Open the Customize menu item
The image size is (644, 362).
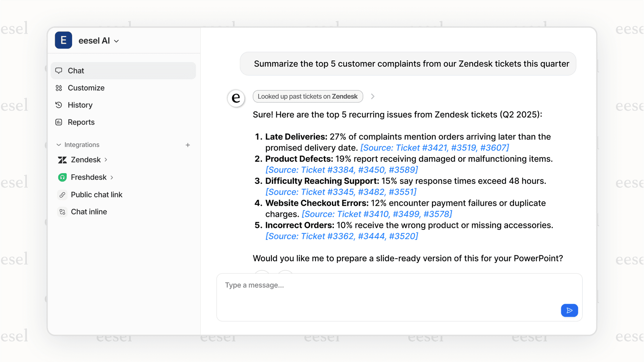tap(86, 88)
